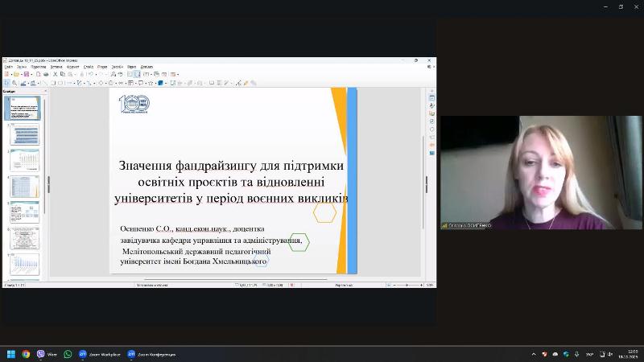Open the Зміни menu
644x362 pixels.
(x=22, y=67)
